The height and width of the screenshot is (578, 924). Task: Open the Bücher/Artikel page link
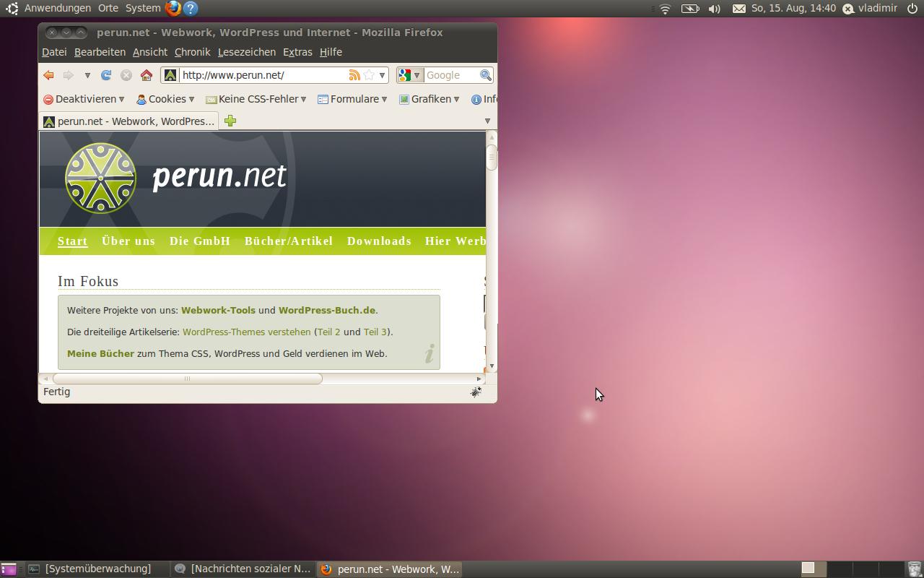pyautogui.click(x=289, y=241)
